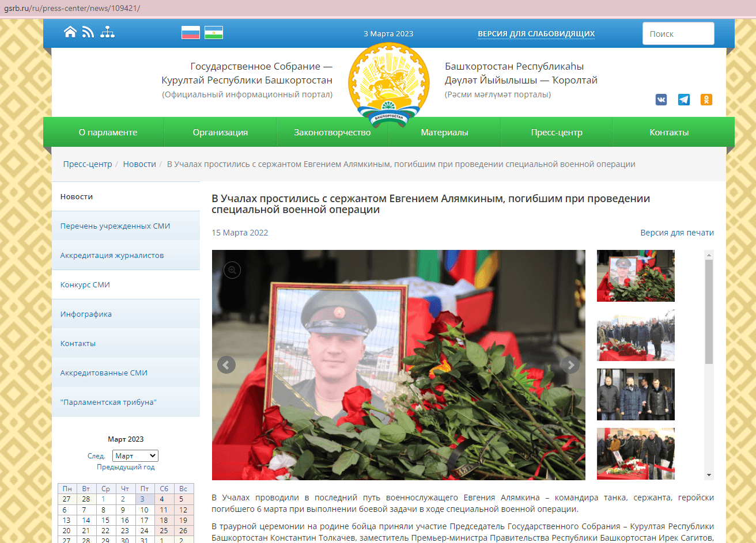Click thumbnail scrollbar up arrow

(709, 255)
